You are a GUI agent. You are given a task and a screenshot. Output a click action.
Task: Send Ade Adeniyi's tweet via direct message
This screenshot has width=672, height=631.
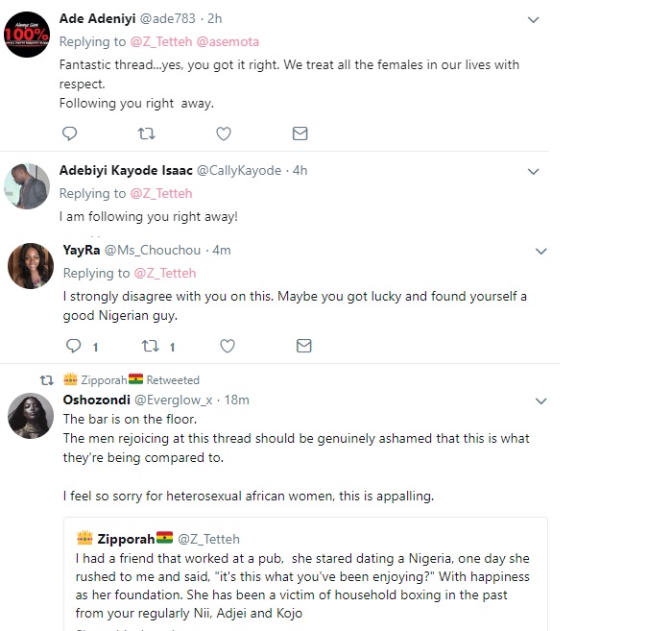click(x=300, y=133)
